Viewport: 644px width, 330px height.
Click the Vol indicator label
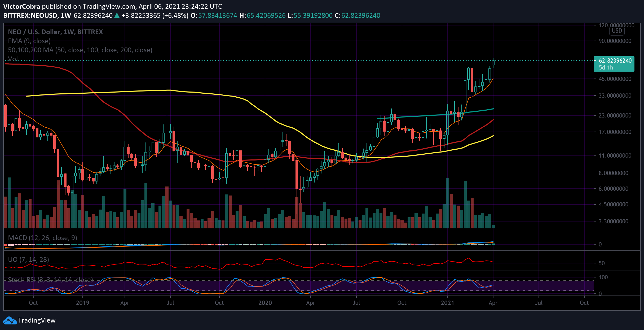tap(13, 59)
